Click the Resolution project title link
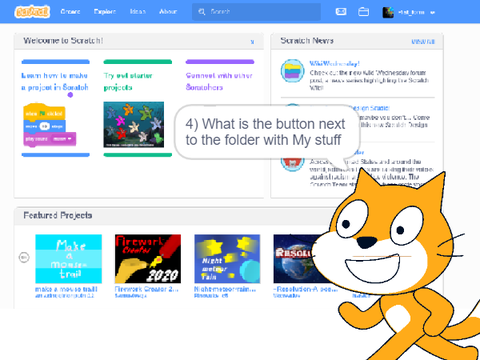Viewport: 480px width, 360px height. point(305,289)
